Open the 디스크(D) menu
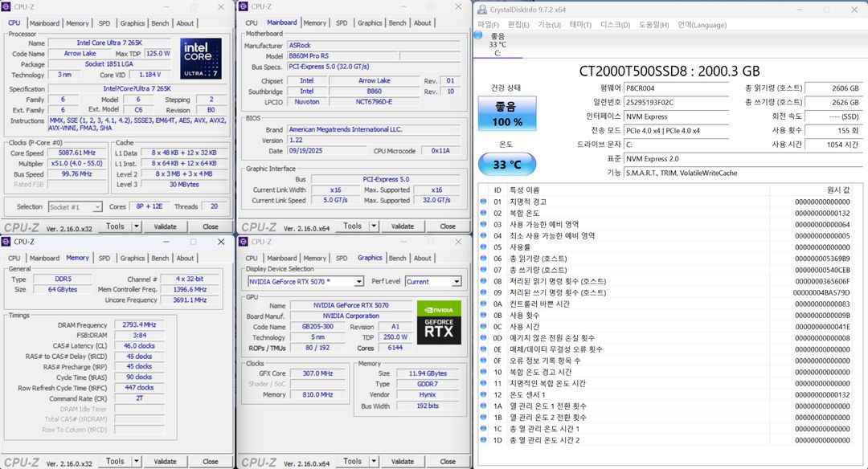868x469 pixels. (x=615, y=25)
